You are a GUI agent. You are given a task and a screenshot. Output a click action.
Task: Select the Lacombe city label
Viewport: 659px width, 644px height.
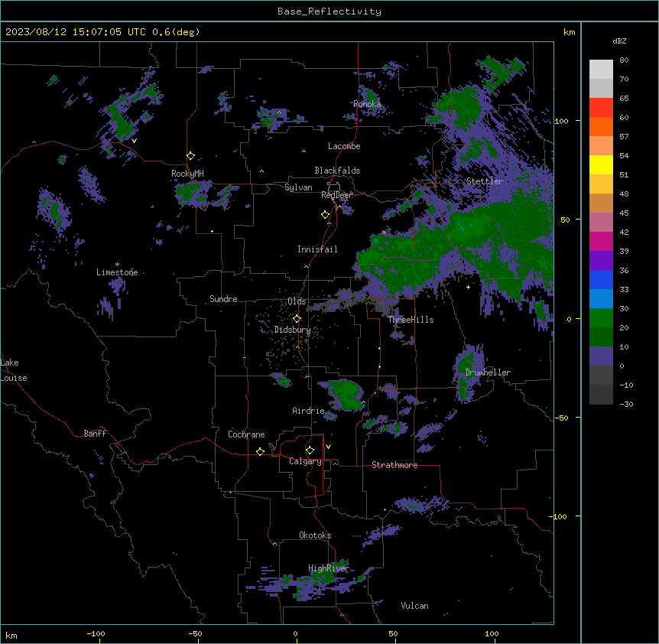[x=344, y=146]
